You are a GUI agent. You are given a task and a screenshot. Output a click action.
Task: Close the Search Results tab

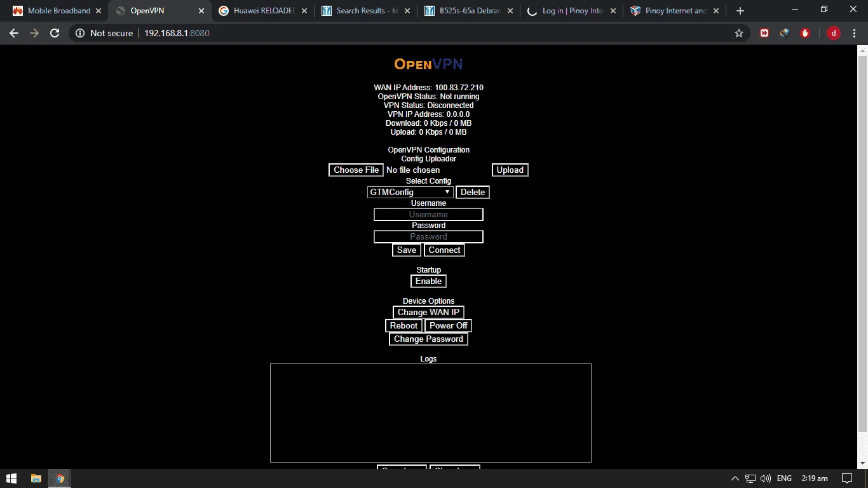407,11
